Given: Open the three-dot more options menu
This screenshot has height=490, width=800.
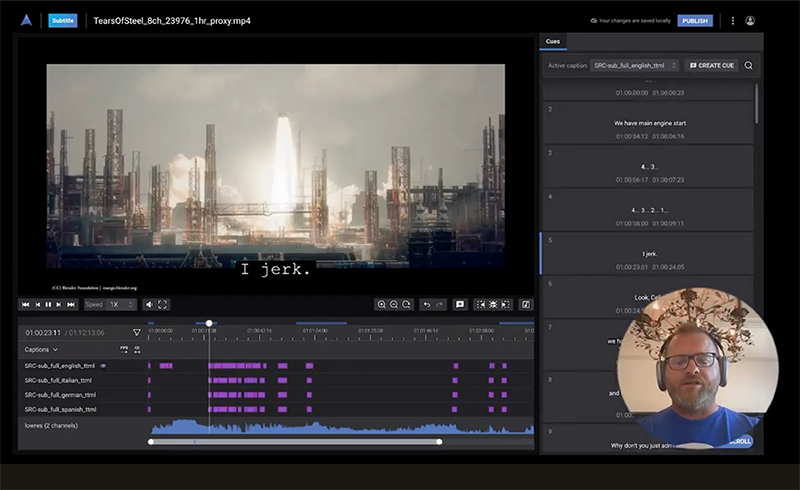Looking at the screenshot, I should 733,21.
